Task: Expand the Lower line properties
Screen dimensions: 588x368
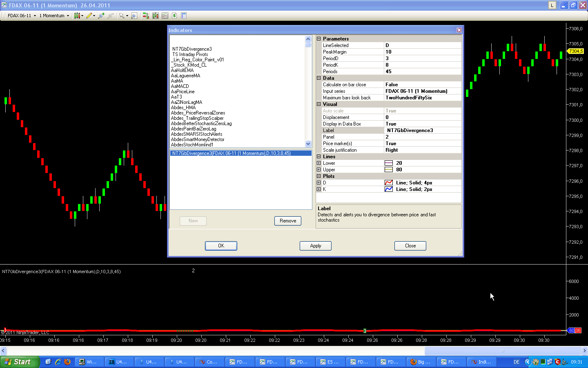Action: pyautogui.click(x=319, y=163)
